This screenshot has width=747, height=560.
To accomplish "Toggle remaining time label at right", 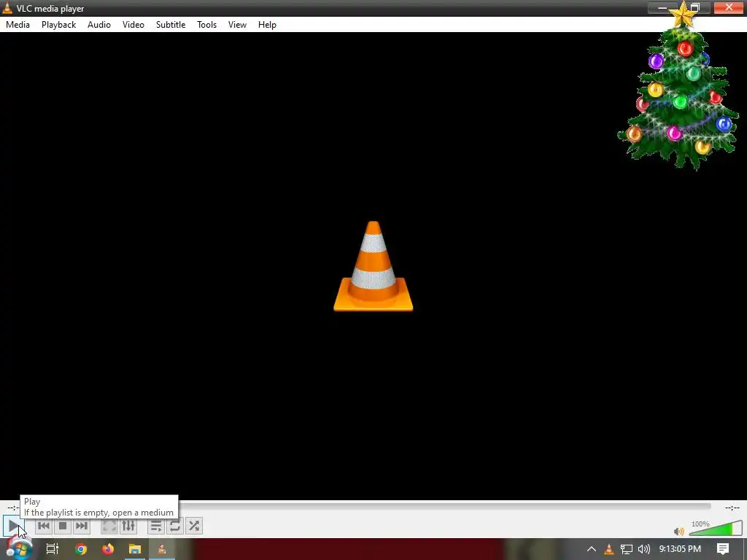I will pyautogui.click(x=732, y=507).
